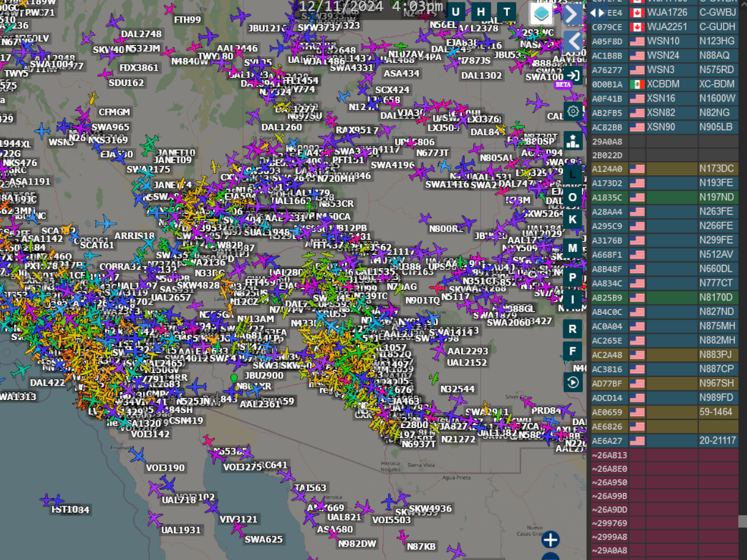Select table row WJA2251
The image size is (747, 560).
pyautogui.click(x=664, y=27)
